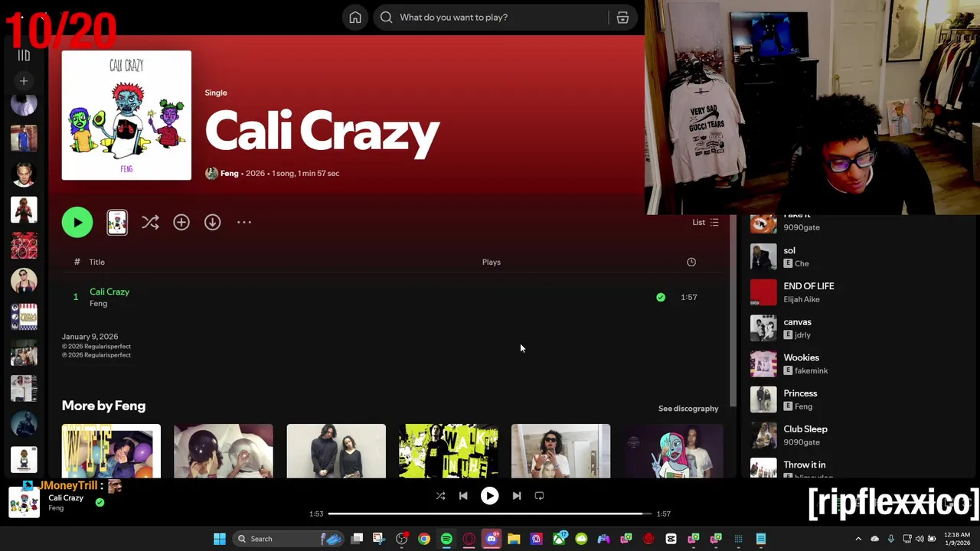Open Notepad from the taskbar

pos(761,539)
